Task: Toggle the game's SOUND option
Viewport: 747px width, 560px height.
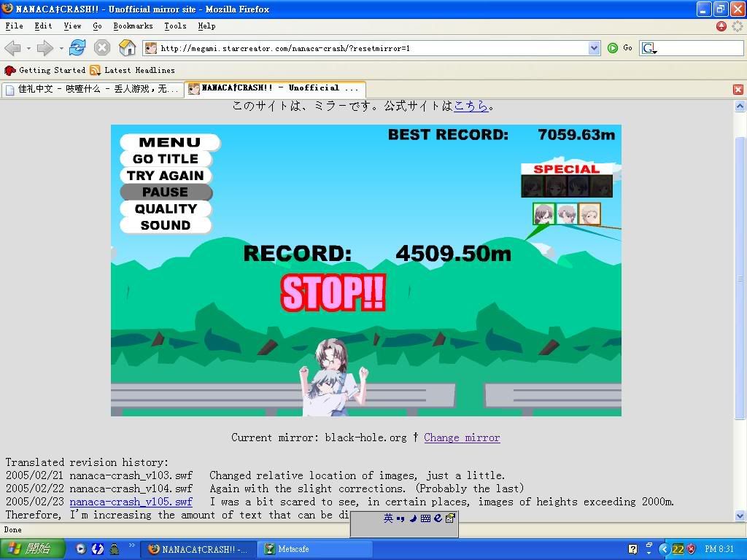Action: coord(166,225)
